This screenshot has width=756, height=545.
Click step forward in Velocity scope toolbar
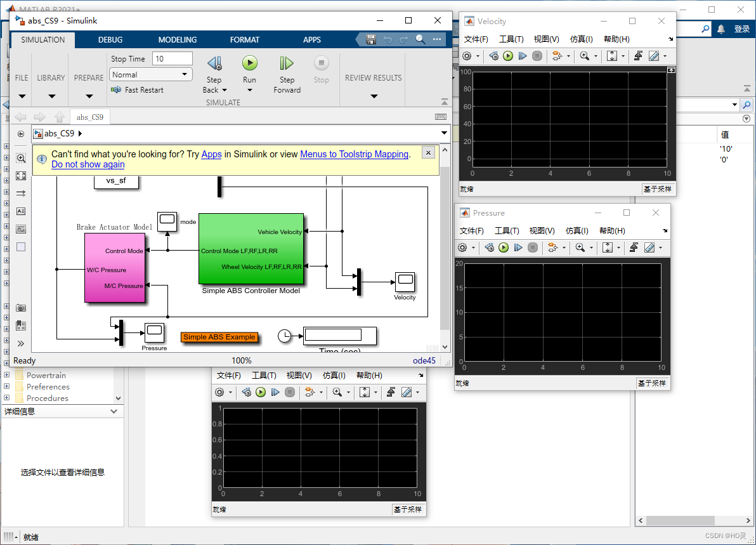(x=522, y=56)
